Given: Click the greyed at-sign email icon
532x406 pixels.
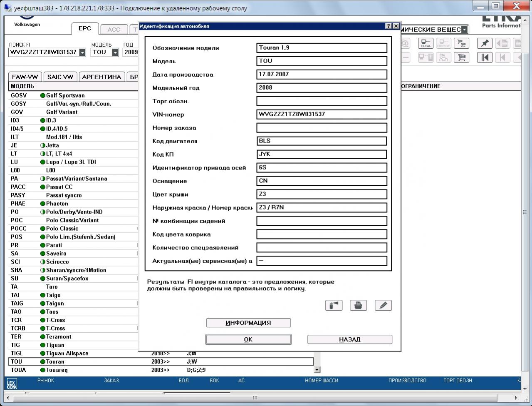Looking at the screenshot, I should click(405, 43).
